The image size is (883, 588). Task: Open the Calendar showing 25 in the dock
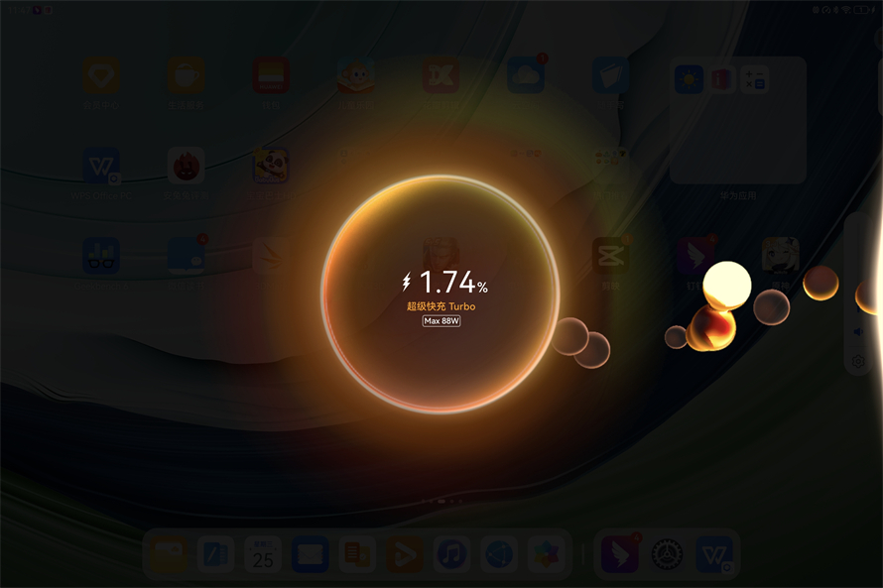tap(262, 554)
